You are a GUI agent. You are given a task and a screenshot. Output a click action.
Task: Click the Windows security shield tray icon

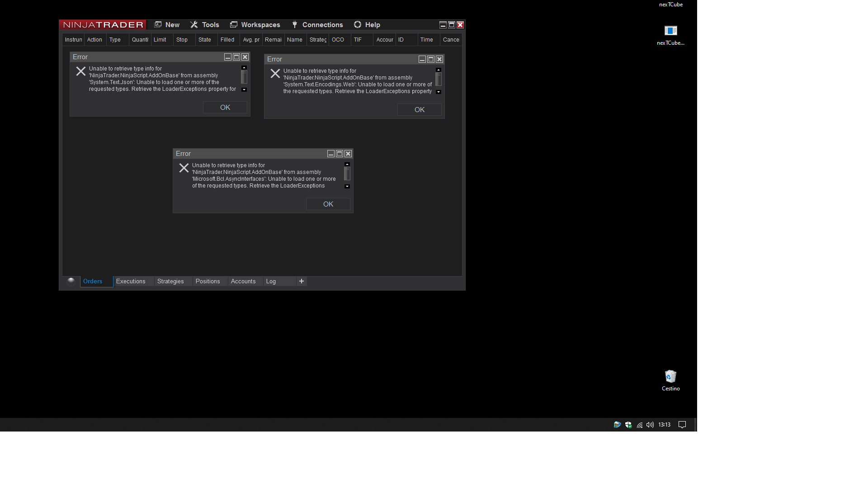point(628,425)
